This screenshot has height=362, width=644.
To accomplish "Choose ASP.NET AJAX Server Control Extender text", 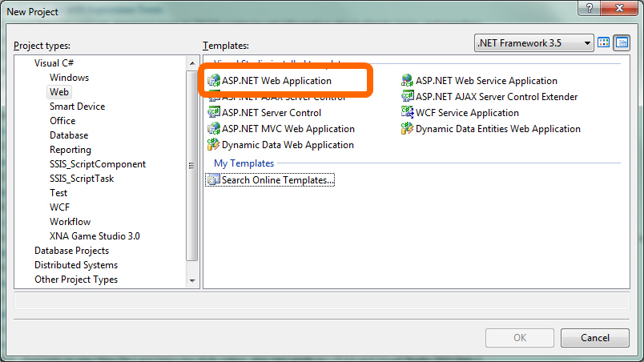I will (x=497, y=96).
